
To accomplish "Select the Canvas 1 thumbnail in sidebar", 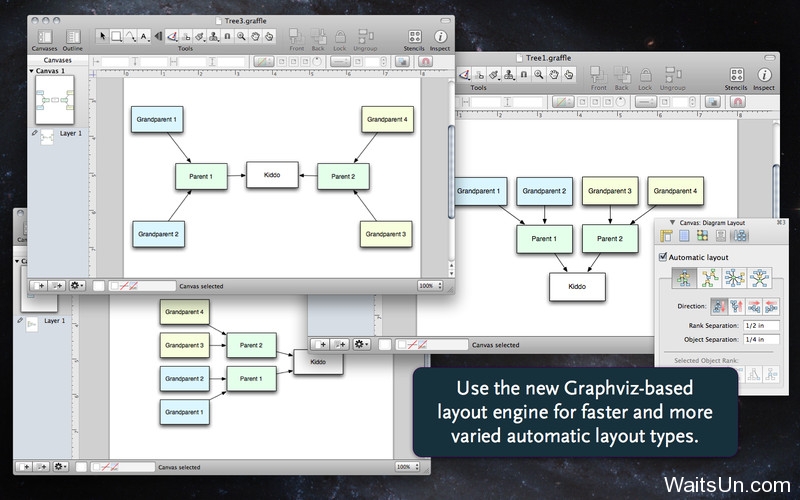I will point(55,102).
